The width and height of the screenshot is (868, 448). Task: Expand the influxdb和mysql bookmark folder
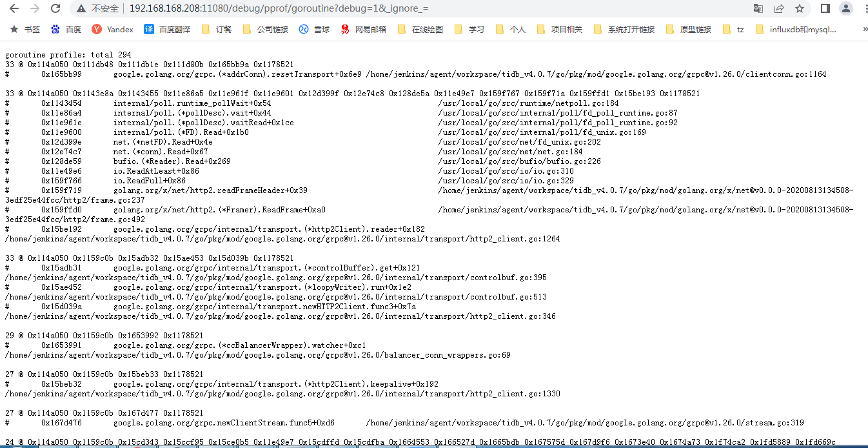click(x=796, y=29)
